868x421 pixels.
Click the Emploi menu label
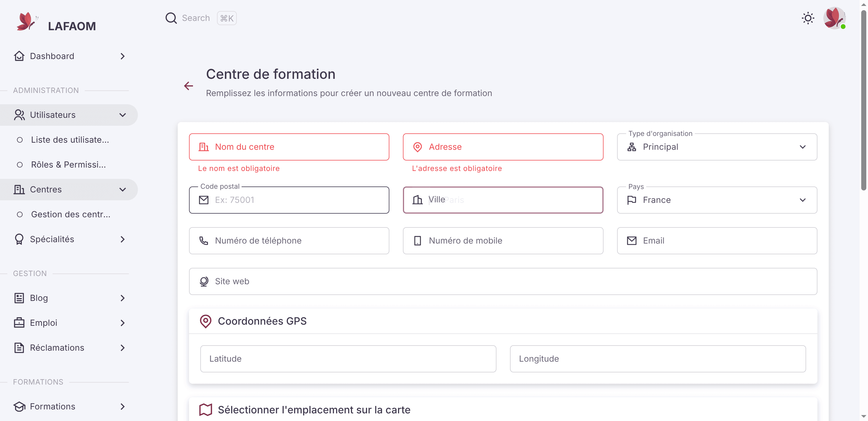[44, 323]
